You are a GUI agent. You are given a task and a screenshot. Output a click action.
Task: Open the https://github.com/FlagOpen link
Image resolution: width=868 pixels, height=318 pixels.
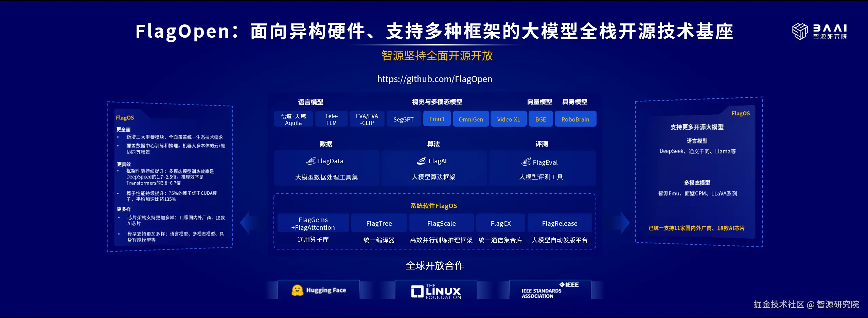[x=435, y=79]
